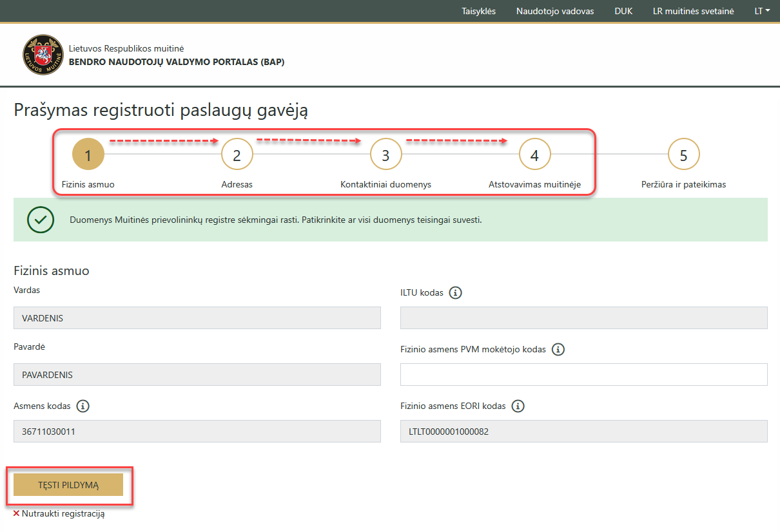
Task: Click the ILTU kodas info icon
Action: pyautogui.click(x=456, y=292)
